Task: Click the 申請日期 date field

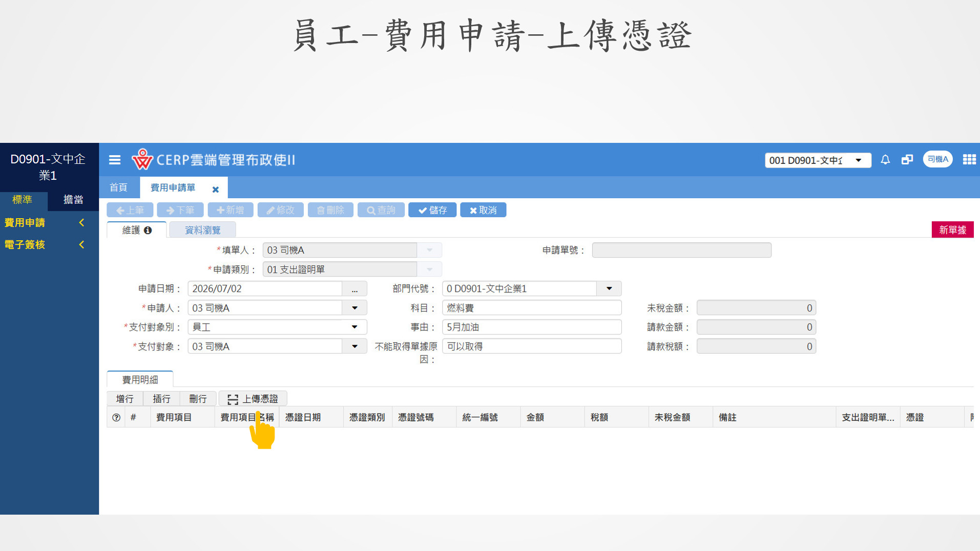Action: coord(265,289)
